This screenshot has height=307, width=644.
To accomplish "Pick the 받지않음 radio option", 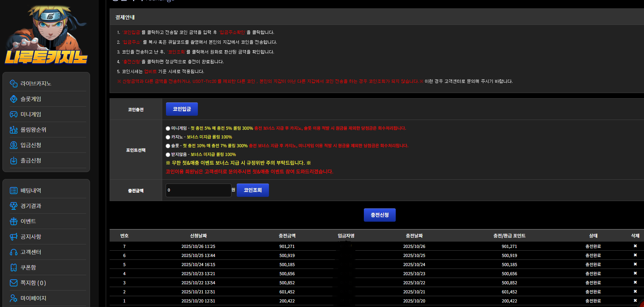I will tap(168, 155).
